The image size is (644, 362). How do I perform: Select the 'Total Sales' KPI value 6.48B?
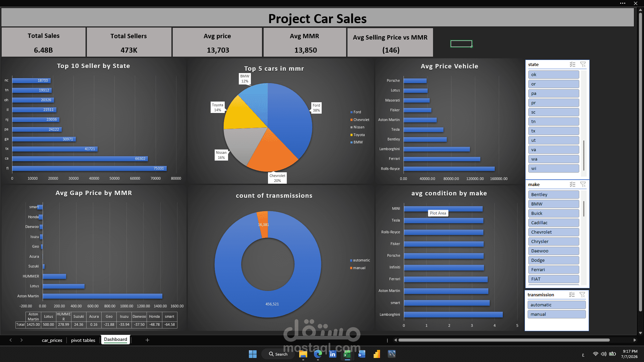43,50
